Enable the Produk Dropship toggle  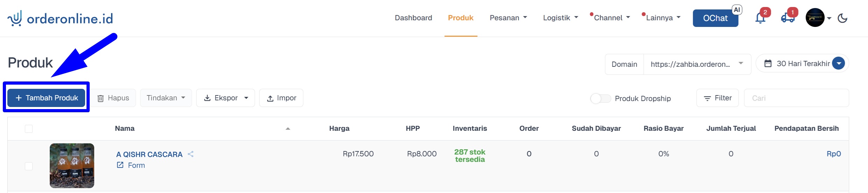tap(600, 99)
